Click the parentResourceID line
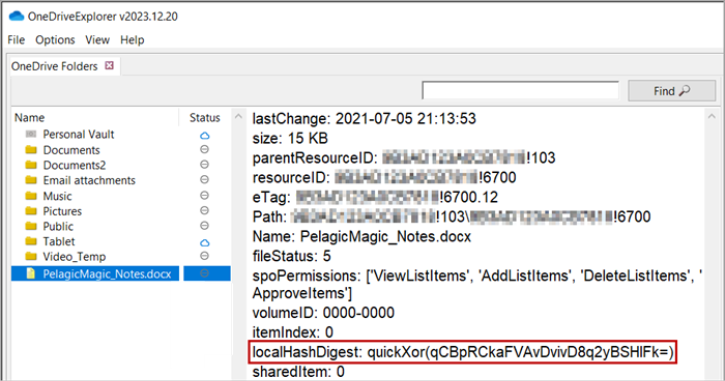Screen dimensions: 725x381 [404, 158]
